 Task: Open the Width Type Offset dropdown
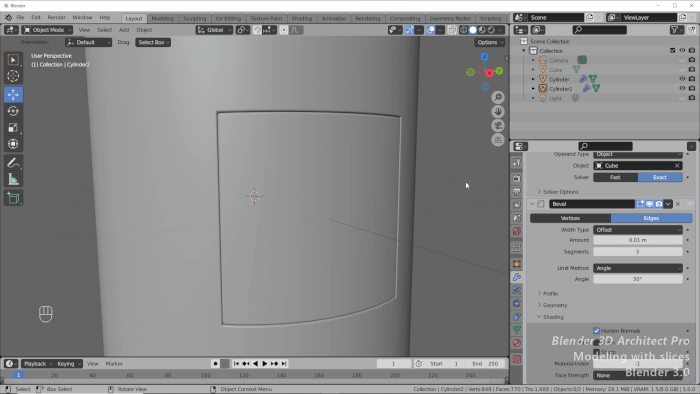tap(638, 230)
